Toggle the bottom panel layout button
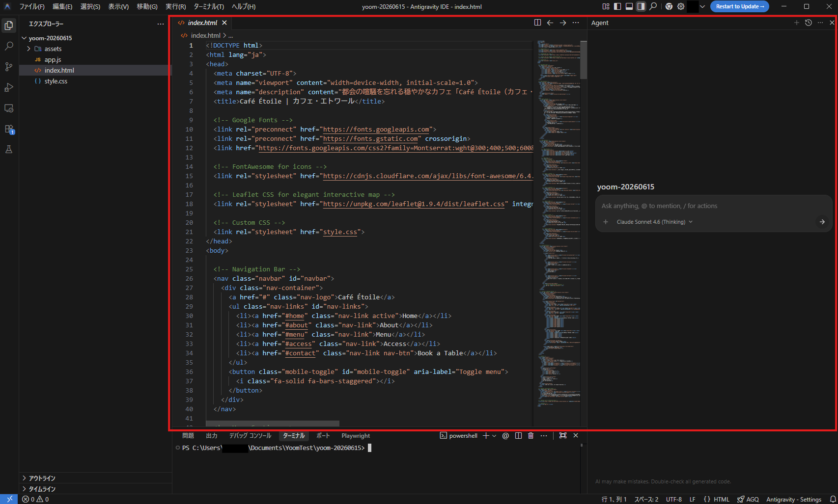 (x=629, y=6)
